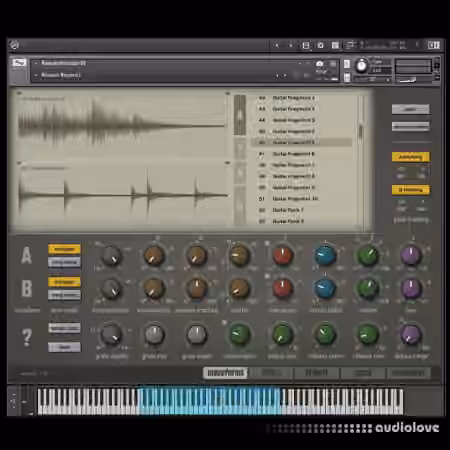Open the gear options icon
This screenshot has height=450, width=450.
(320, 45)
